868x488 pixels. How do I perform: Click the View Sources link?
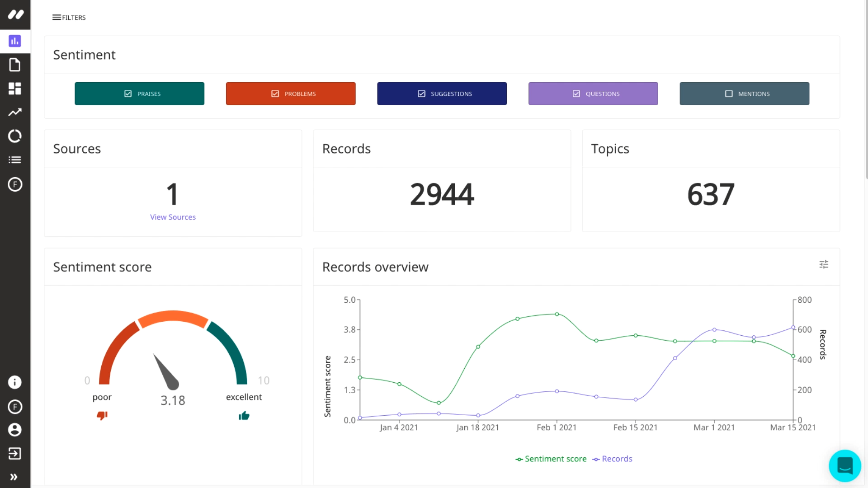173,217
